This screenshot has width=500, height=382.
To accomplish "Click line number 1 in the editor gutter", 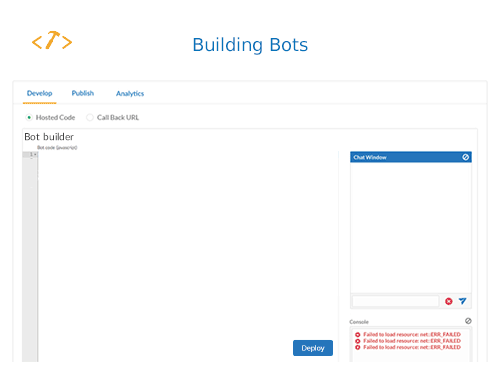I will [x=32, y=154].
